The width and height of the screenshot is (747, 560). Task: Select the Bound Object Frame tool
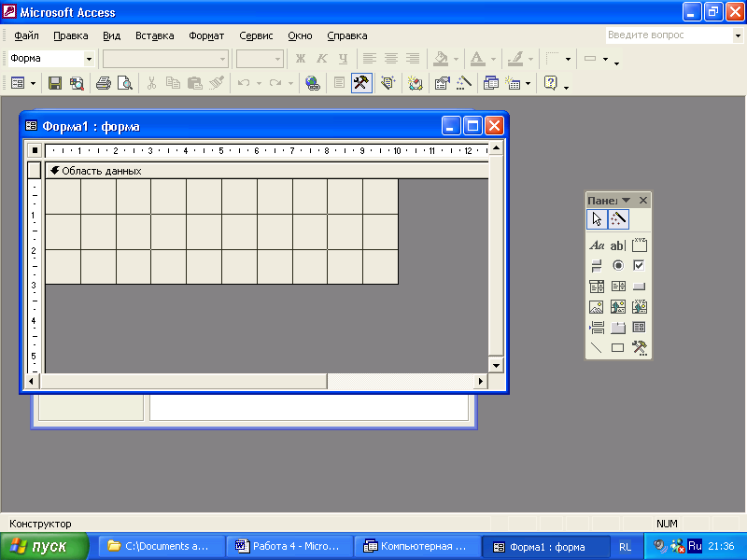coord(640,307)
